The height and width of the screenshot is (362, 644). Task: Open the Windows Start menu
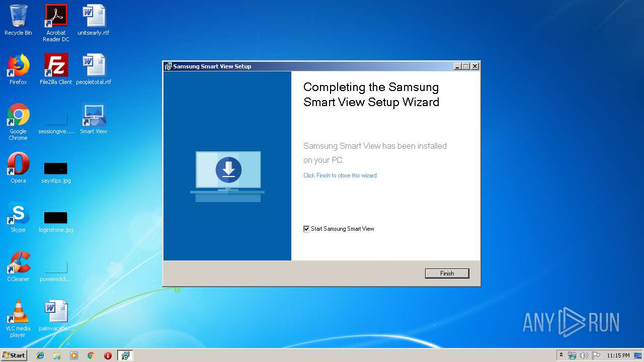pyautogui.click(x=14, y=355)
